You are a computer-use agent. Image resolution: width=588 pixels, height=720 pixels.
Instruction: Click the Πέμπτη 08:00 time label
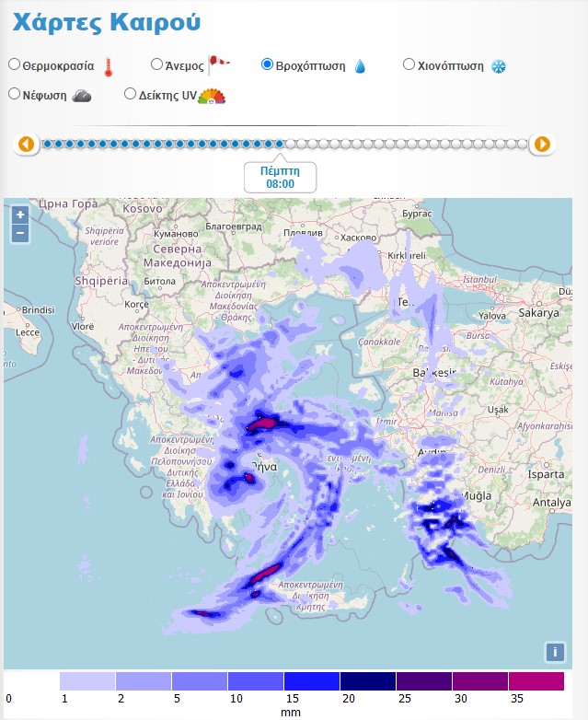pos(280,177)
